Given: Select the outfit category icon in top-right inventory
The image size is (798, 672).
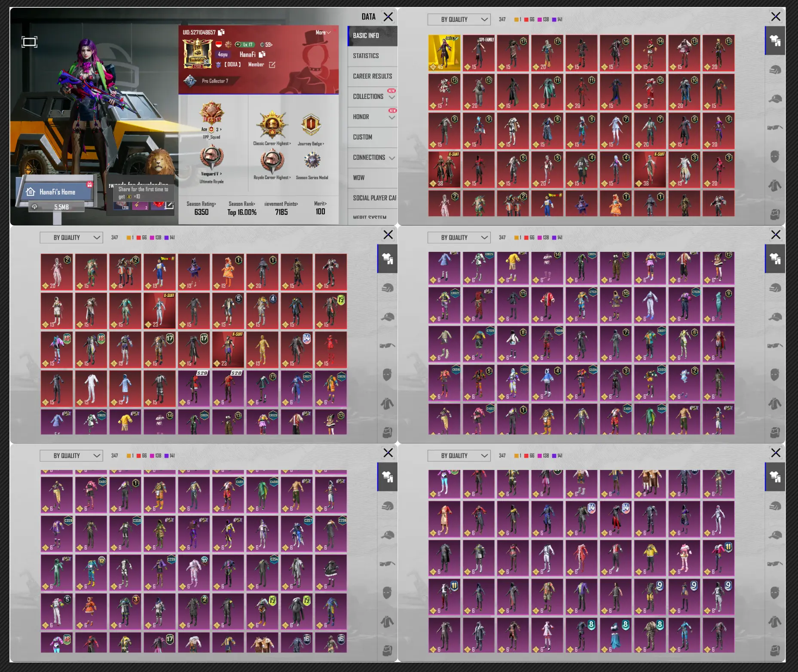Looking at the screenshot, I should point(775,40).
